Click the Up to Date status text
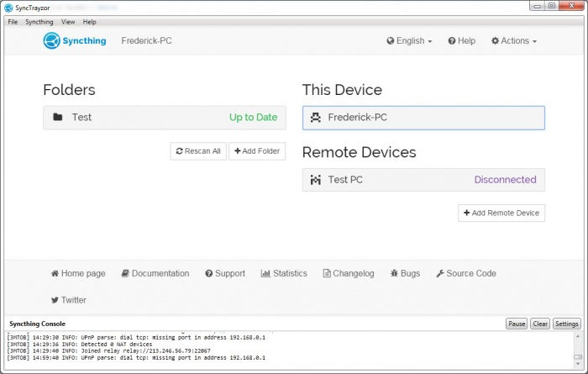 [x=254, y=118]
